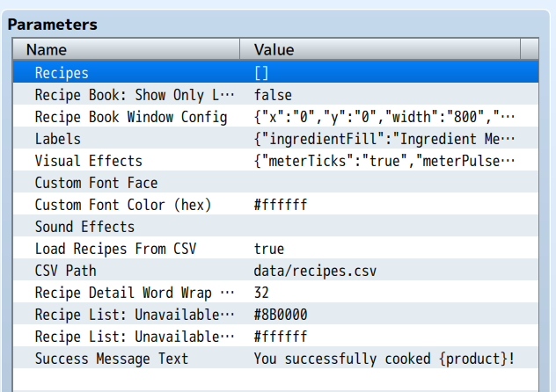
Task: Click the Visual Effects meterTicks value cell
Action: coord(384,161)
